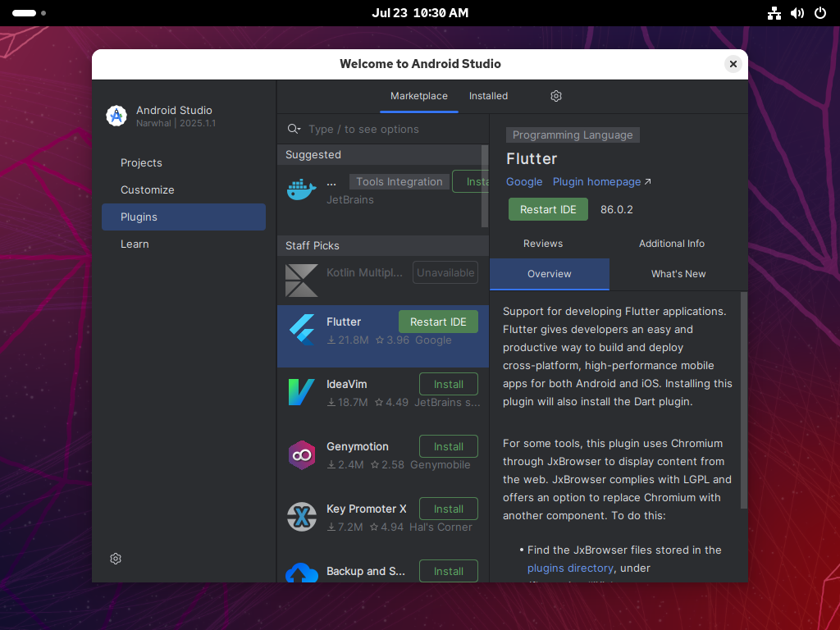The width and height of the screenshot is (840, 630).
Task: Click the Key Promoter X icon
Action: [301, 518]
